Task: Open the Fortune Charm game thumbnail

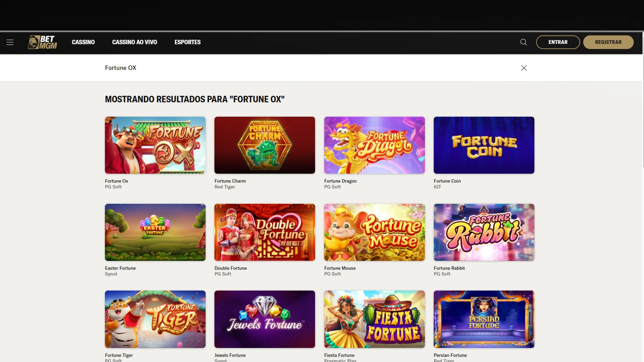Action: coord(265,145)
